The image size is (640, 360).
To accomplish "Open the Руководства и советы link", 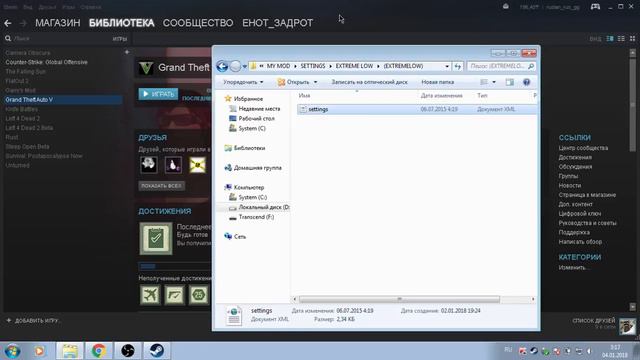I will coord(587,223).
